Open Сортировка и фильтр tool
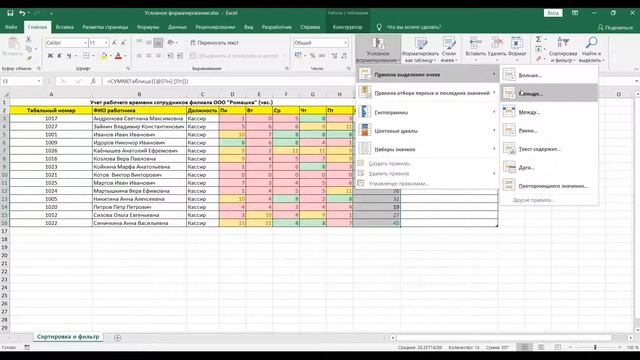Viewport: 640px width, 360px height. coord(562,49)
